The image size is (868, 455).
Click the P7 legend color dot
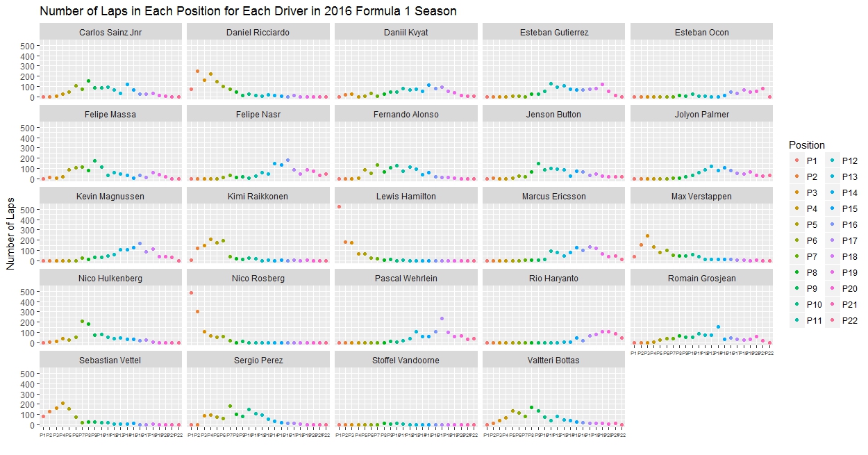[798, 256]
